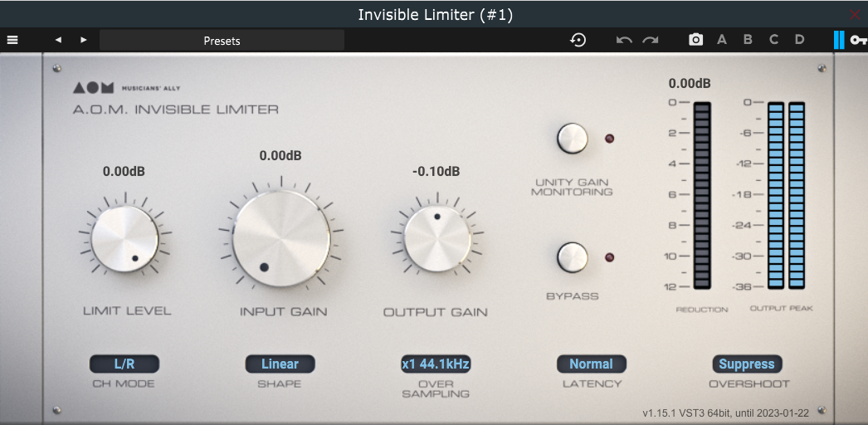Click the A.O.M. INVISIBLE LIMITER title text
868x425 pixels.
coord(175,110)
